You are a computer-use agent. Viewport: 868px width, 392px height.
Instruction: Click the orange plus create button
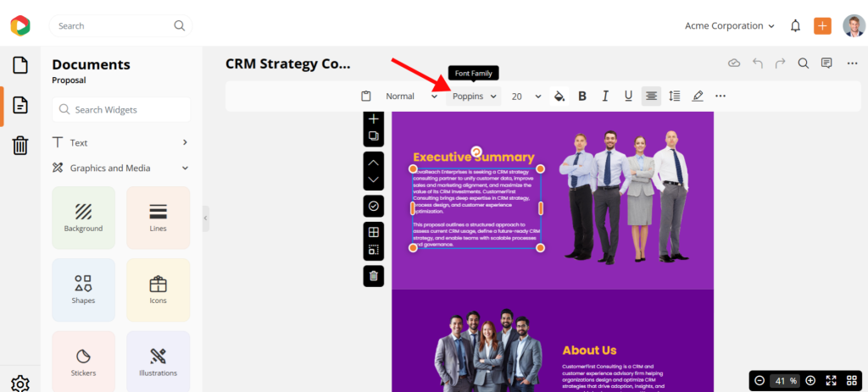click(822, 26)
